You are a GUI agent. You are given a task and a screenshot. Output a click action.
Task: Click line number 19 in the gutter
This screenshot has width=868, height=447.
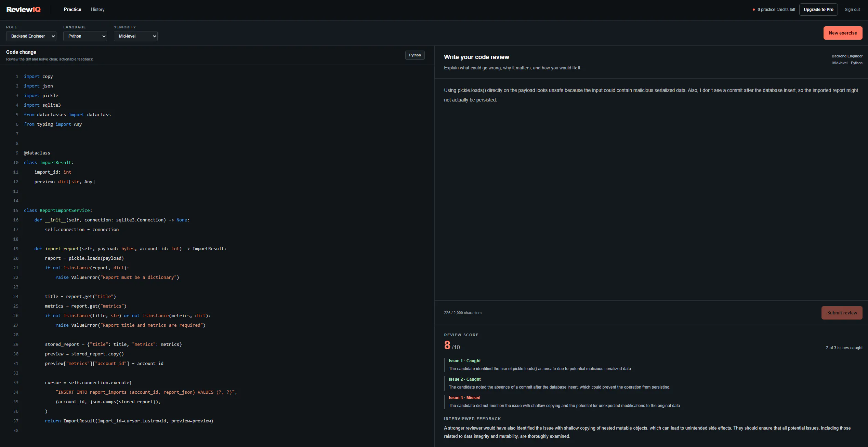coord(16,249)
